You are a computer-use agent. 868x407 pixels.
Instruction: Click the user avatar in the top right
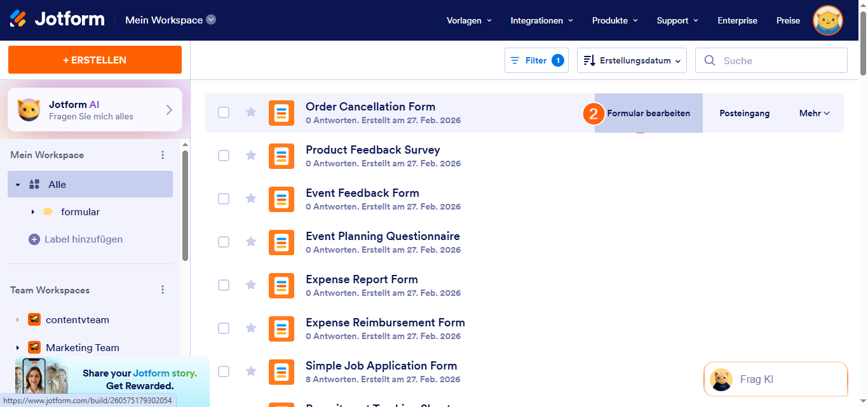(x=827, y=20)
